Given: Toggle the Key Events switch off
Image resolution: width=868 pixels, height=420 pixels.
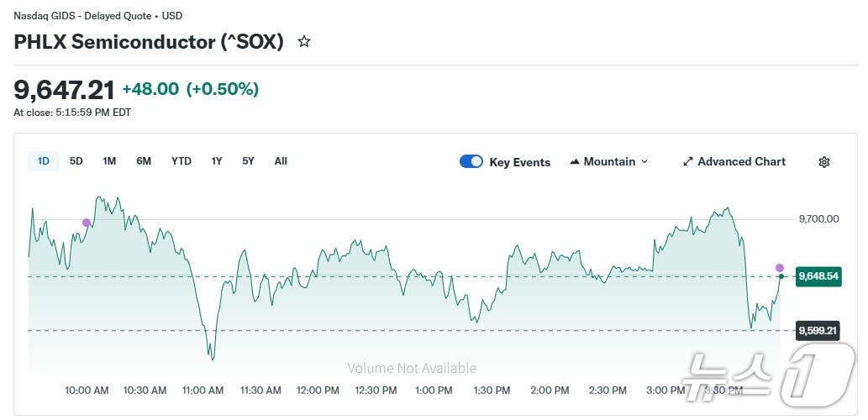Looking at the screenshot, I should [x=471, y=161].
